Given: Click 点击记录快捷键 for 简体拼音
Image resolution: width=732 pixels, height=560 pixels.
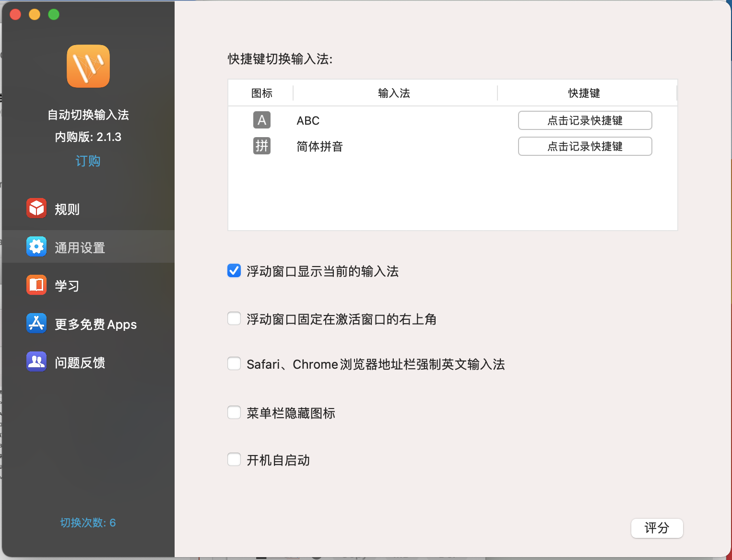Looking at the screenshot, I should (585, 146).
